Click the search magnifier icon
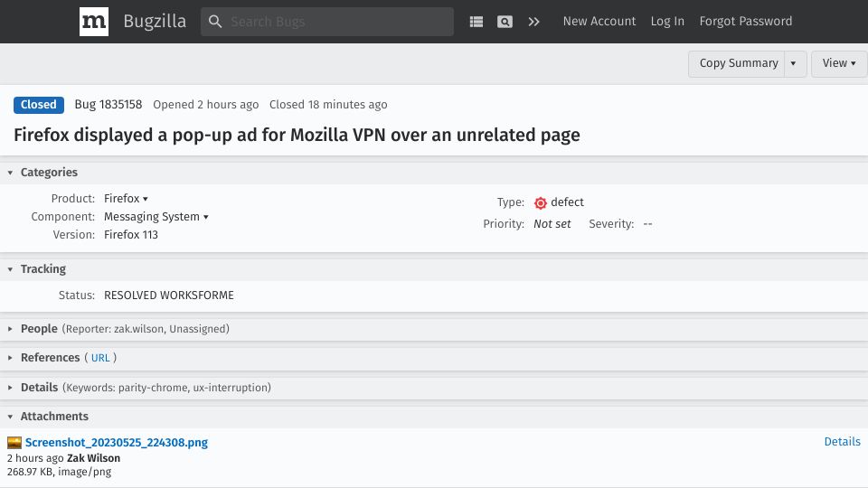This screenshot has width=868, height=488. [215, 22]
